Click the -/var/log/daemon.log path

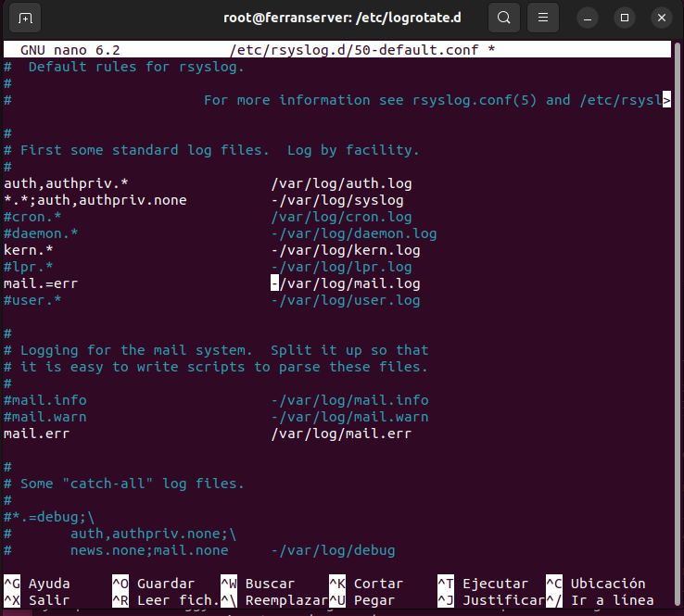354,233
